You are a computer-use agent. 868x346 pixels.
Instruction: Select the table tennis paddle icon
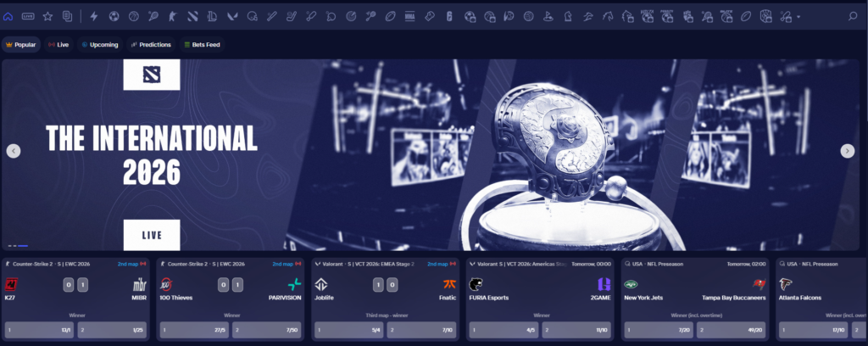(x=331, y=17)
